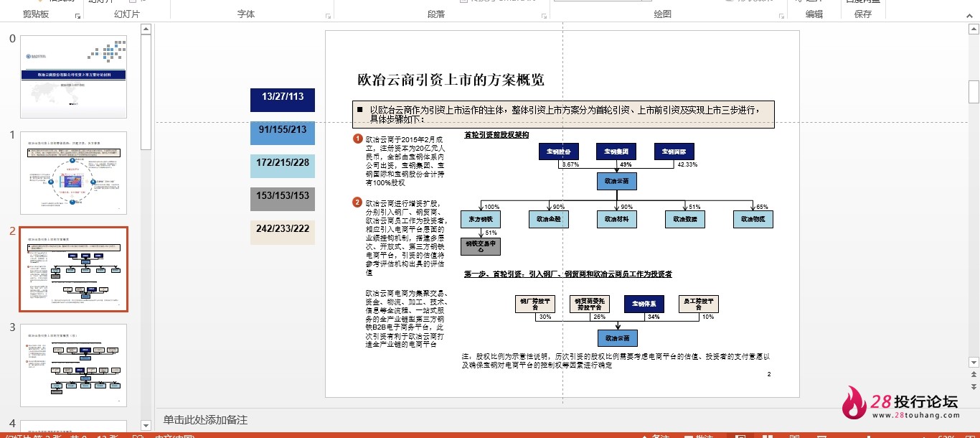Click the paragraph starting 欧冶云商进行增资扩股
980x438 pixels.
click(x=406, y=238)
